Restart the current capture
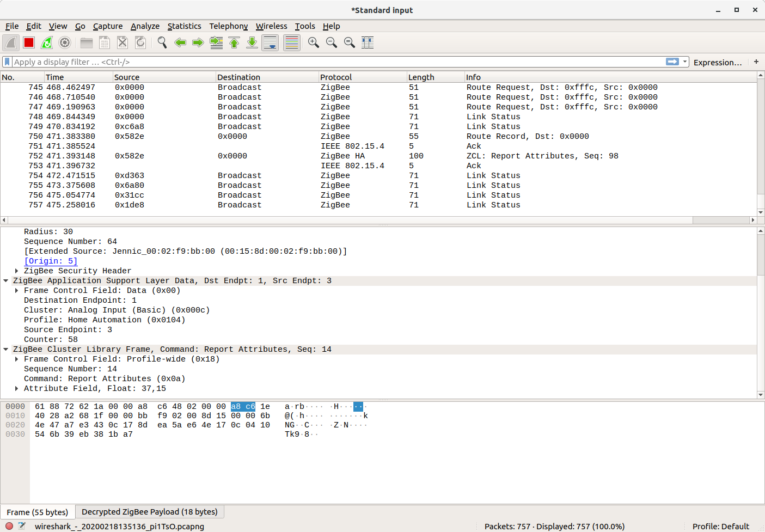 coord(47,42)
